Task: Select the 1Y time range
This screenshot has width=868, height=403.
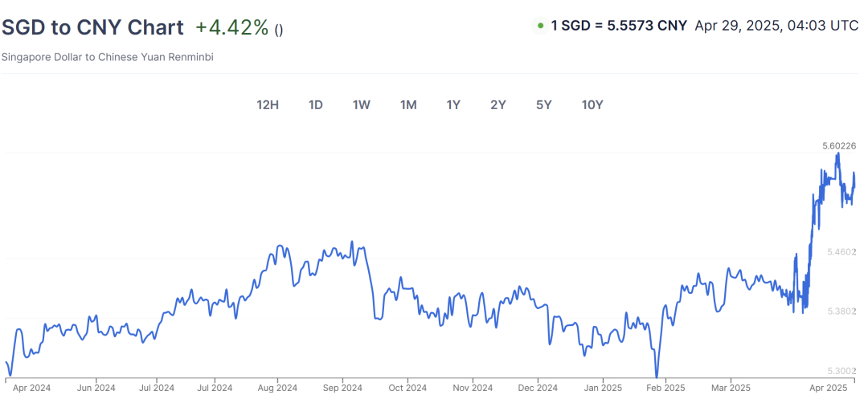Action: (453, 105)
